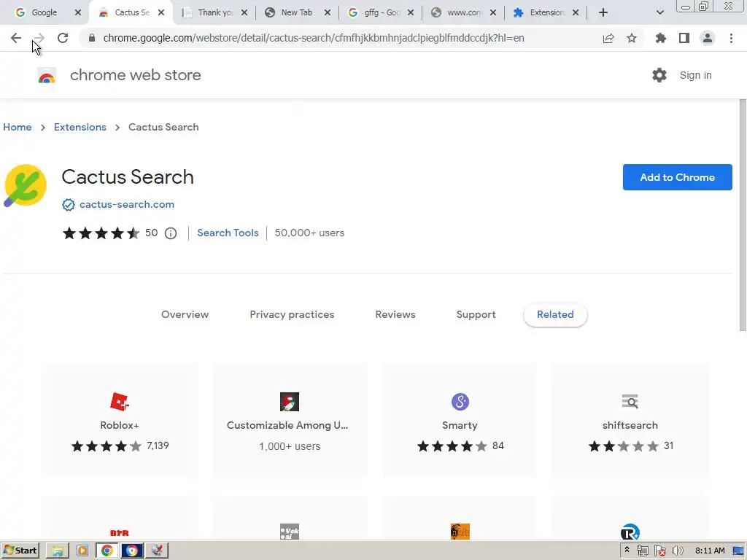Sign in to the Web Store
The height and width of the screenshot is (560, 747).
coord(695,75)
